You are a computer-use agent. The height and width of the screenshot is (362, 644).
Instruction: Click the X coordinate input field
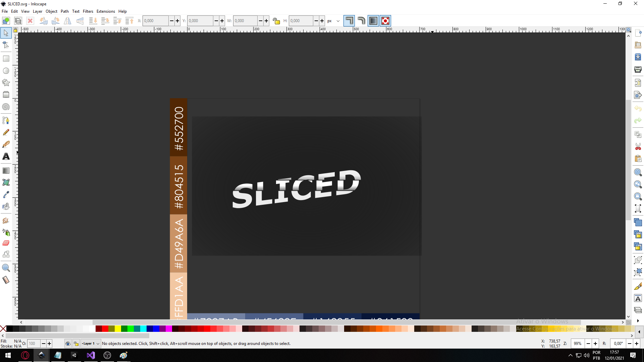(155, 21)
